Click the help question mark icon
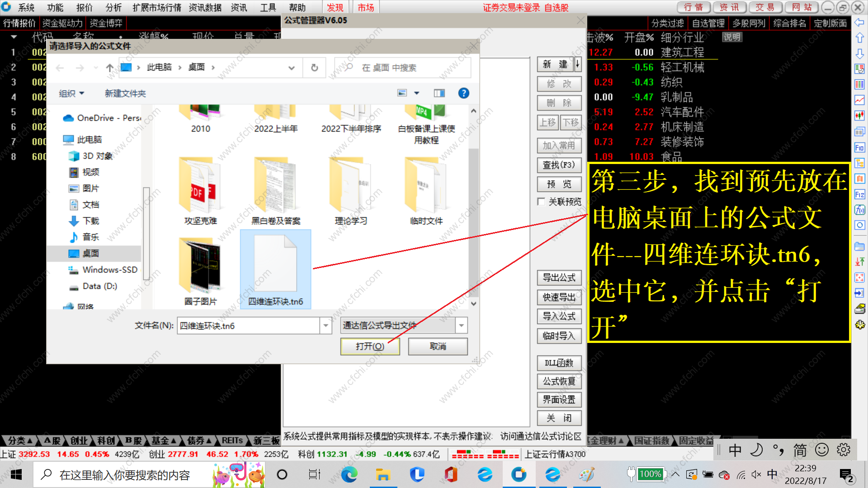 463,93
